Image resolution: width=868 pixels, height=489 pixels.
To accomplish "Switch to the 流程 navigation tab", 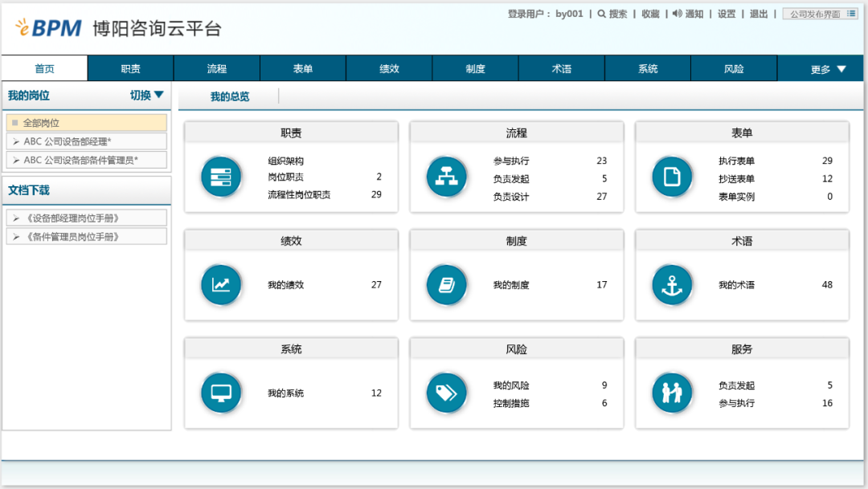I will click(x=217, y=69).
